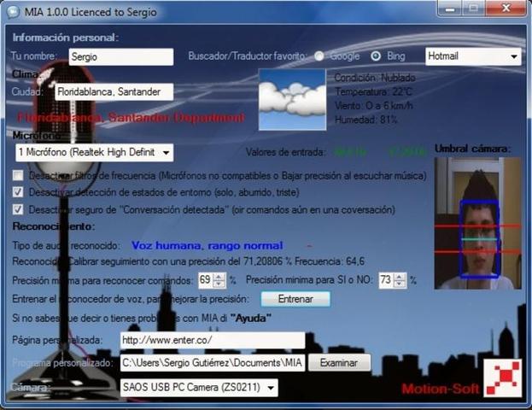Click the red Floridablanca, Santander Department text
532x410 pixels.
[x=131, y=118]
